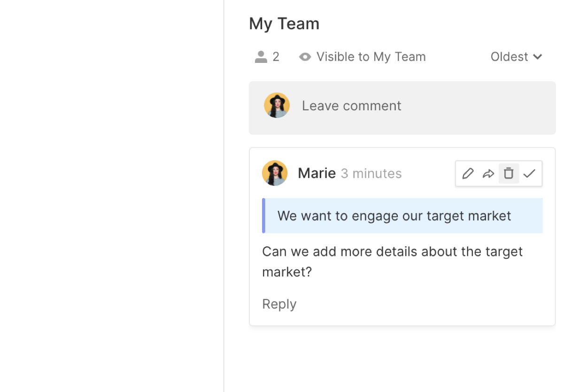
Task: Expand the chevron beside Oldest
Action: (538, 57)
